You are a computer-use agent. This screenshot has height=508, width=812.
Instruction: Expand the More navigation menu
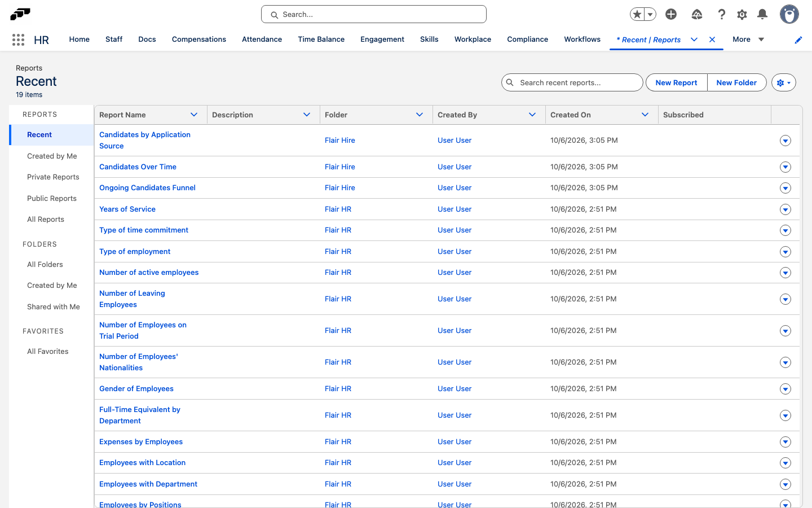748,40
